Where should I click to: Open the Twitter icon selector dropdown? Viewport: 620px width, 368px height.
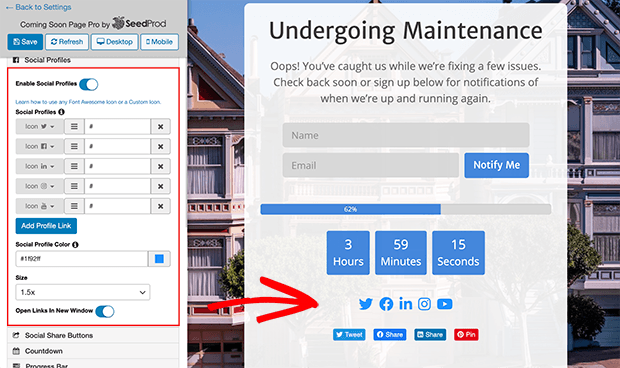(40, 126)
